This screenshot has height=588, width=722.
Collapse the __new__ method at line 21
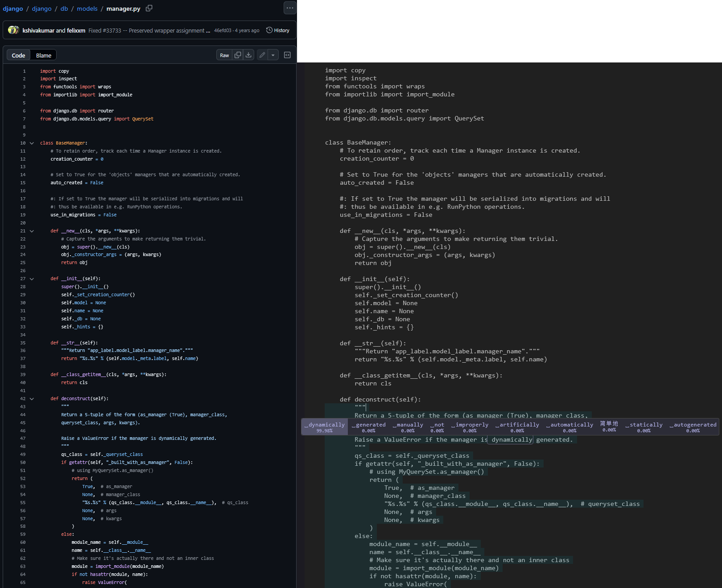tap(32, 231)
